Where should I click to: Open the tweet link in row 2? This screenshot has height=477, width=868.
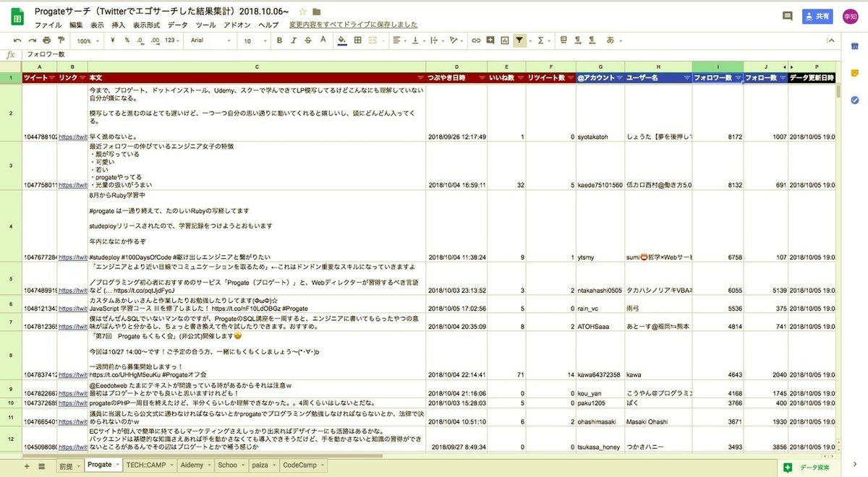tap(72, 136)
